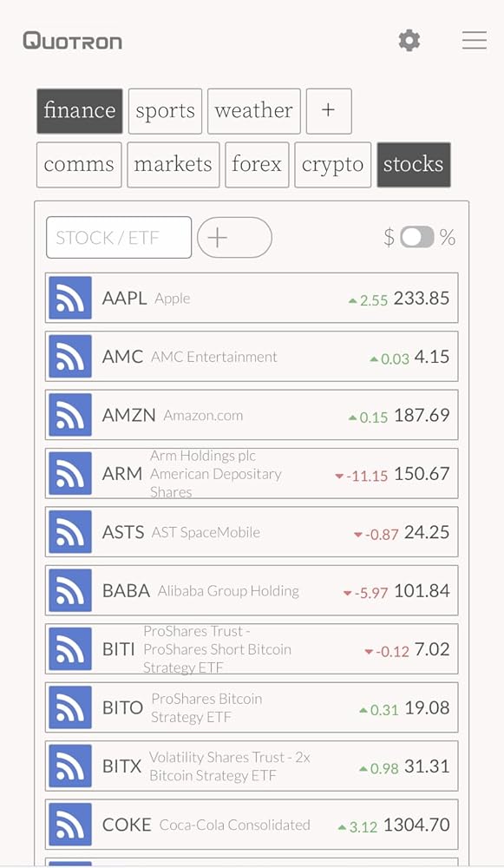Switch to the weather tab

254,111
